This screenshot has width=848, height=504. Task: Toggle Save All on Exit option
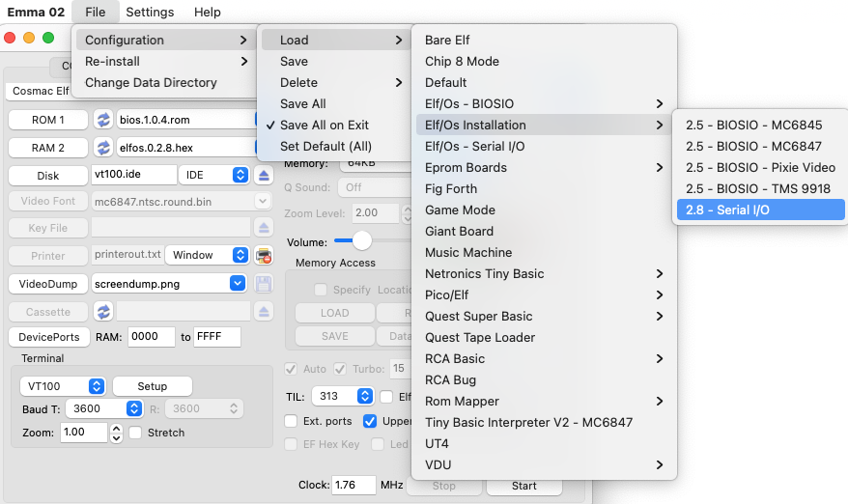334,125
